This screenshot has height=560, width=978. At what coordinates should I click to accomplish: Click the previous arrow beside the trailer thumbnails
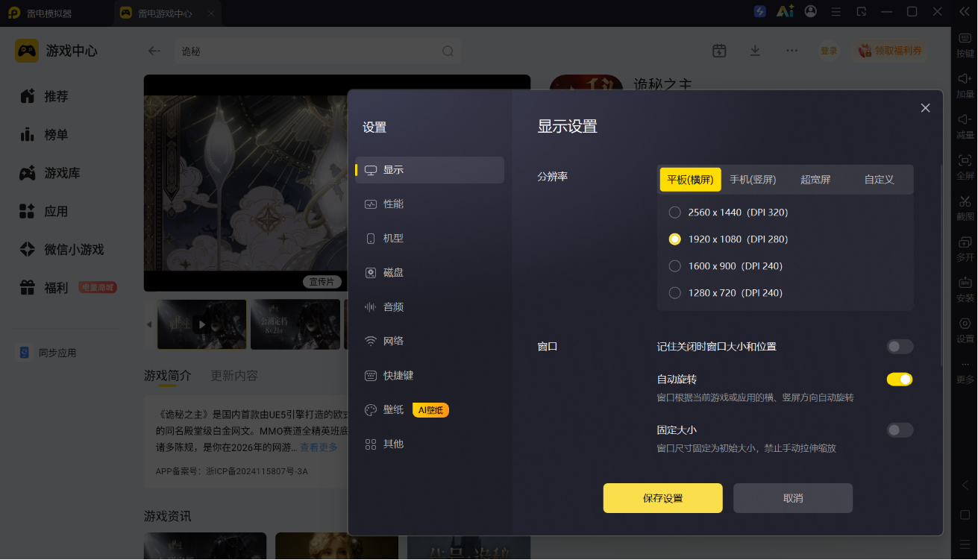pos(148,324)
